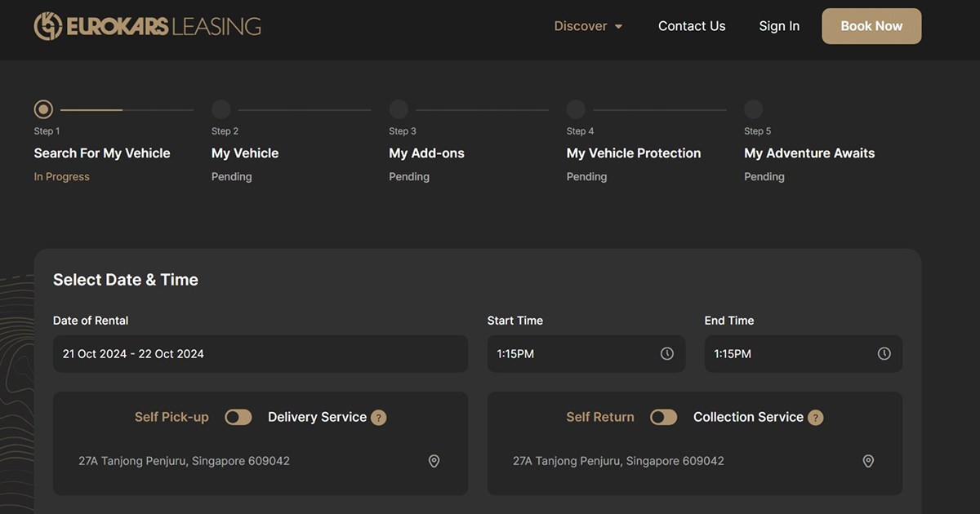Click the Start Time clock icon
This screenshot has width=980, height=514.
(x=667, y=354)
